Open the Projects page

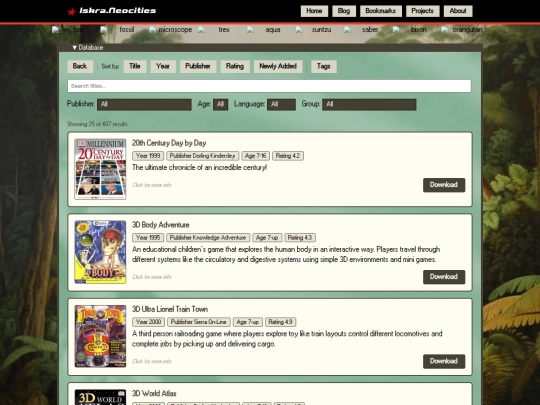click(423, 11)
